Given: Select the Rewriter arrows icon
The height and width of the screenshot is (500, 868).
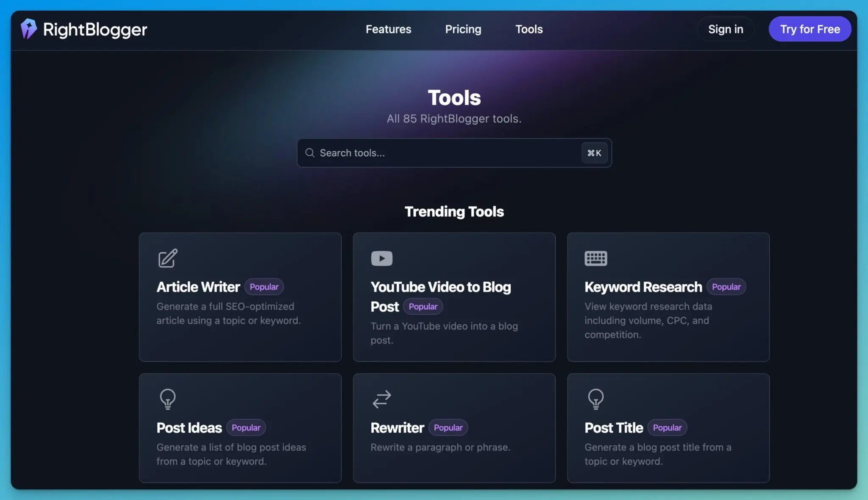Looking at the screenshot, I should 381,399.
